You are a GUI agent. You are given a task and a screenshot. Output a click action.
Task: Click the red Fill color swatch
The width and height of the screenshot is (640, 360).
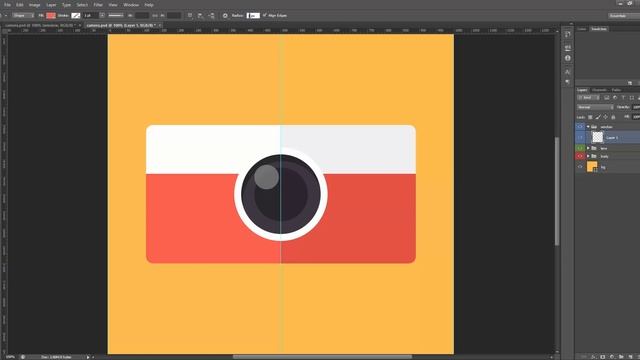click(51, 16)
